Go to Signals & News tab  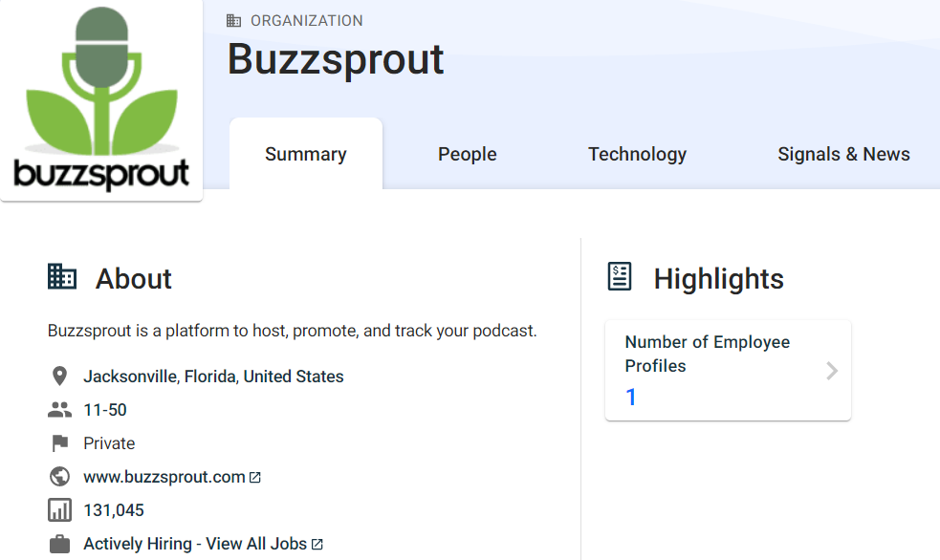point(843,154)
